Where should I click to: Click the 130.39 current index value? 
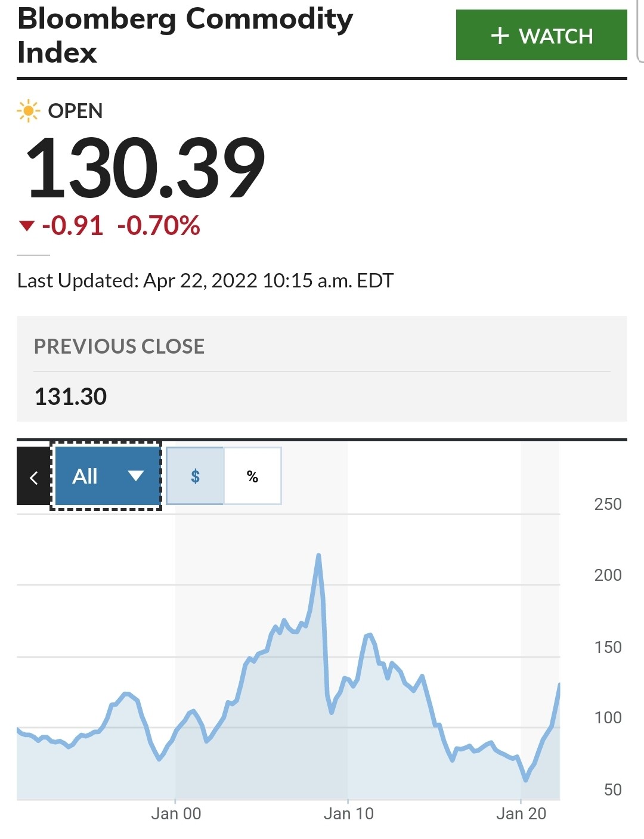[145, 168]
